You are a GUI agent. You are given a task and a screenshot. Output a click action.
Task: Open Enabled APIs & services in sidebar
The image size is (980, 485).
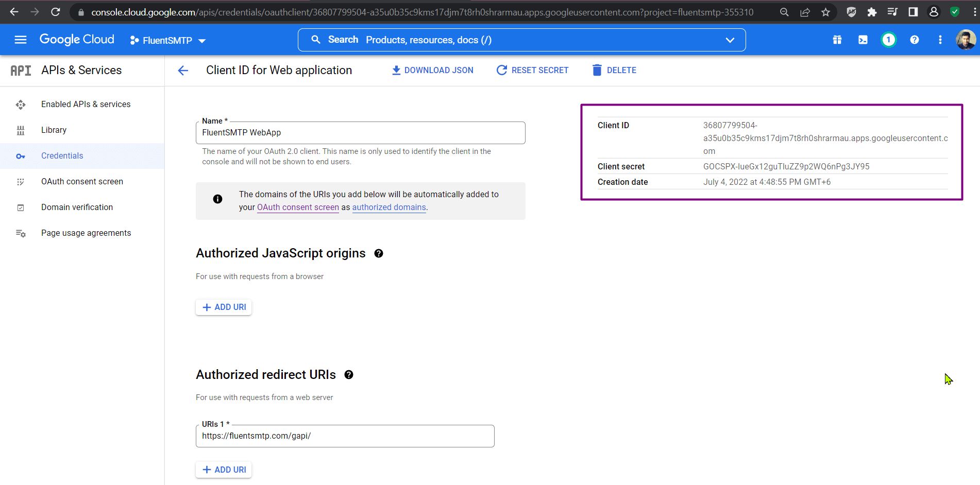(82, 105)
